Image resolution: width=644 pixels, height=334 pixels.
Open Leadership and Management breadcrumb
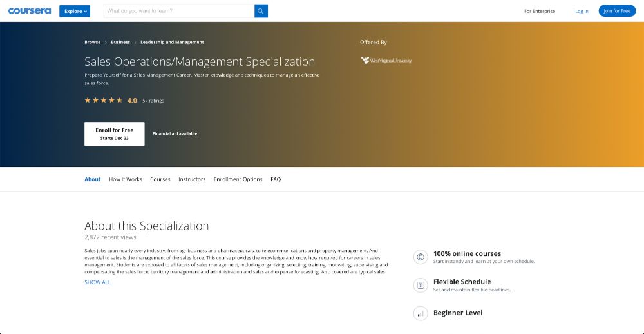click(x=172, y=42)
